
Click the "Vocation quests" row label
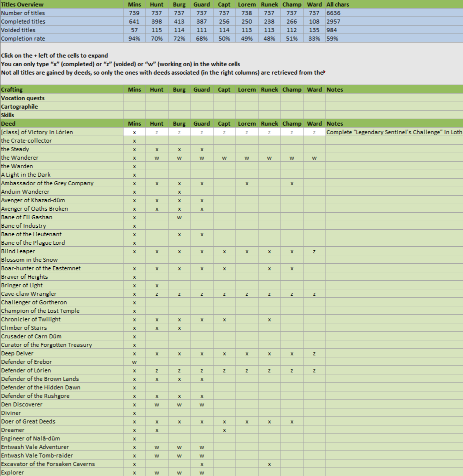(x=62, y=98)
